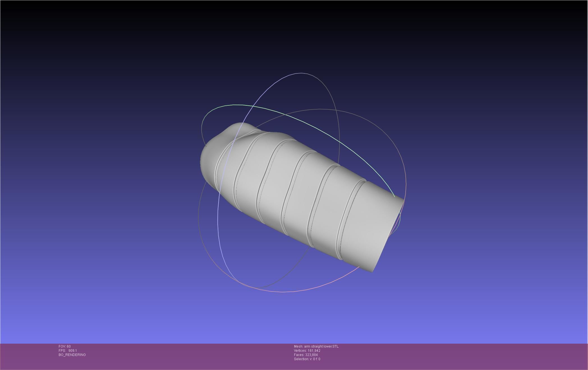The width and height of the screenshot is (588, 370).
Task: Click the 'FOV: 60' status text
Action: [65, 346]
